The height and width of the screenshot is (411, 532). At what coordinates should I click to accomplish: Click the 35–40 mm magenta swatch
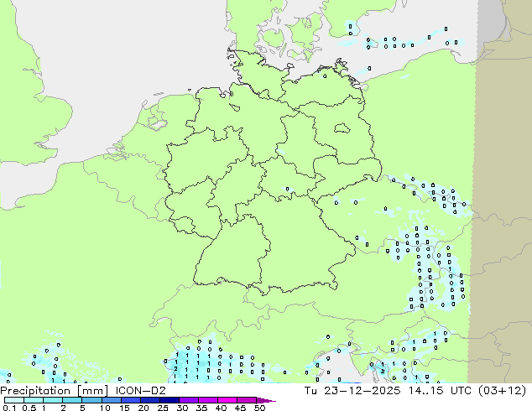tap(207, 400)
